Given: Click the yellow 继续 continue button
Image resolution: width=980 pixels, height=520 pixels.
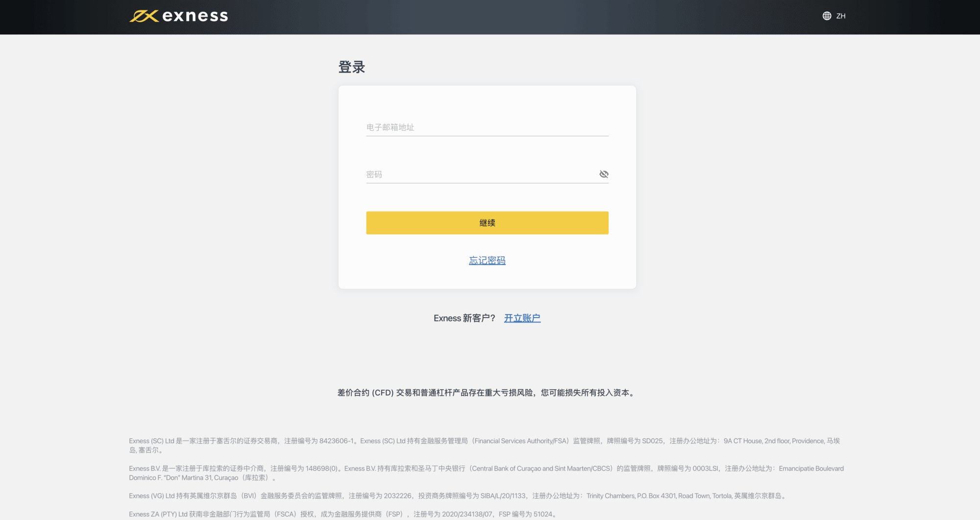Looking at the screenshot, I should pyautogui.click(x=487, y=223).
